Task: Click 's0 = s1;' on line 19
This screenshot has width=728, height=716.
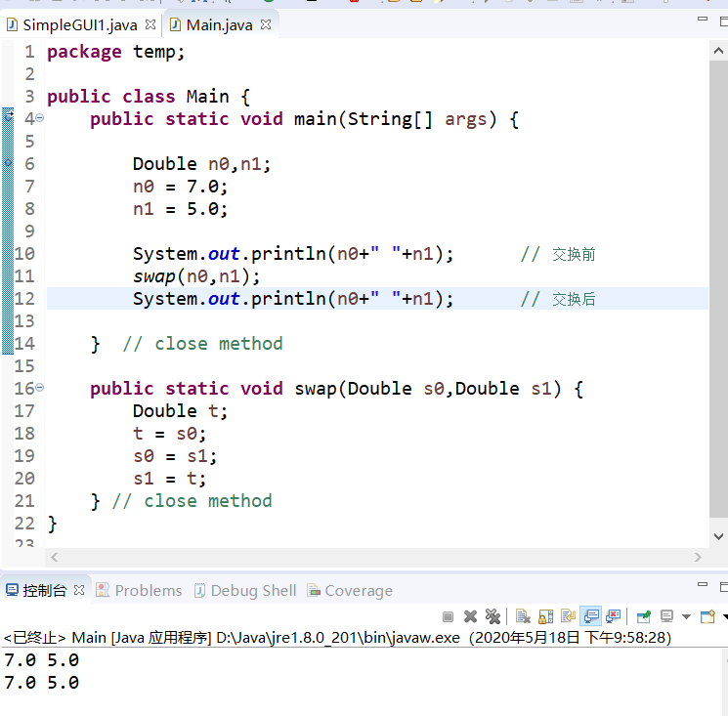Action: (175, 456)
